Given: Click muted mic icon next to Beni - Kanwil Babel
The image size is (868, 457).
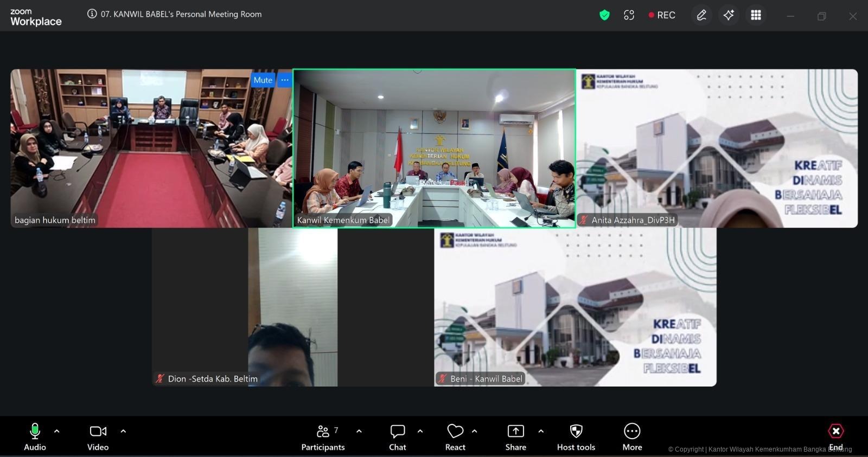Looking at the screenshot, I should pos(443,379).
